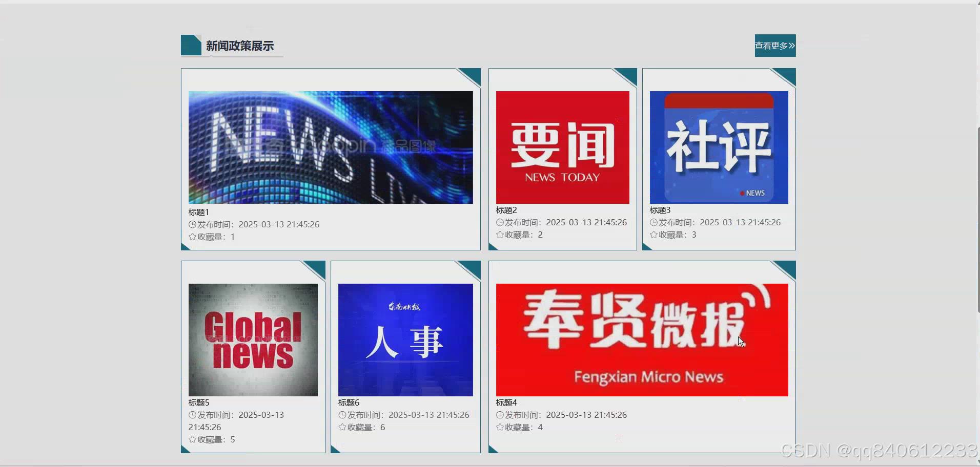Viewport: 980px width, 467px height.
Task: Click the 发布时间 text under 标题2
Action: pyautogui.click(x=566, y=222)
